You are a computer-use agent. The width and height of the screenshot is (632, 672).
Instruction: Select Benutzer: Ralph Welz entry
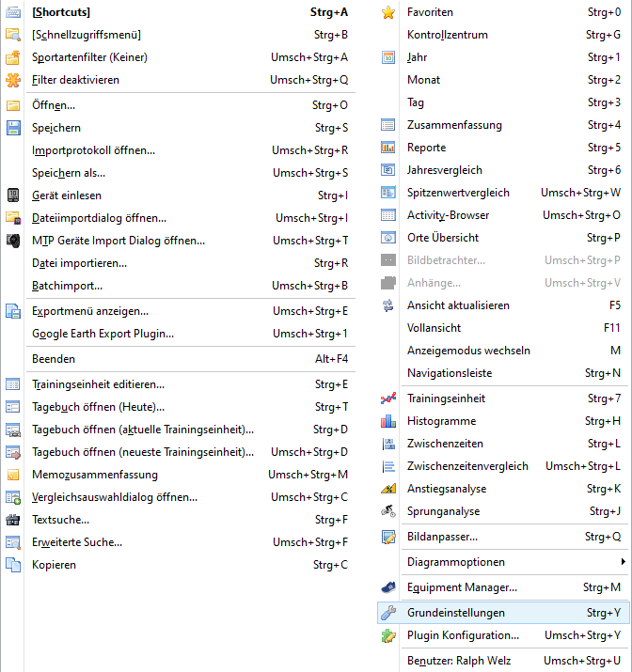pyautogui.click(x=503, y=661)
